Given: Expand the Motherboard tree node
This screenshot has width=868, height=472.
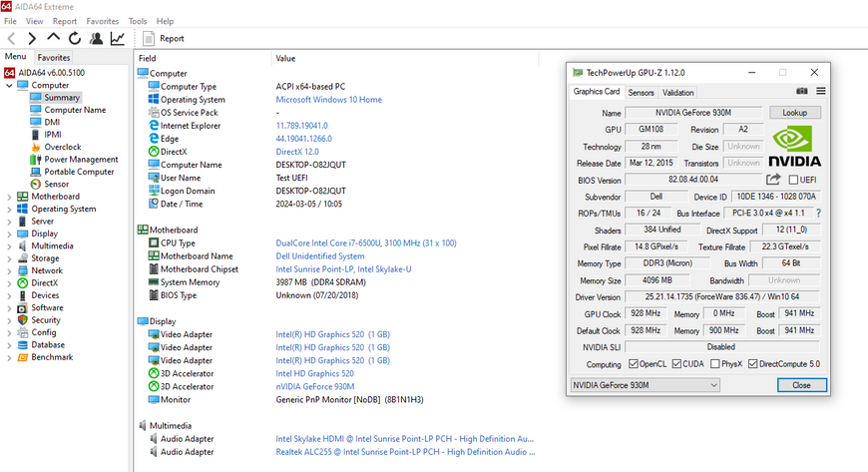Looking at the screenshot, I should (9, 197).
